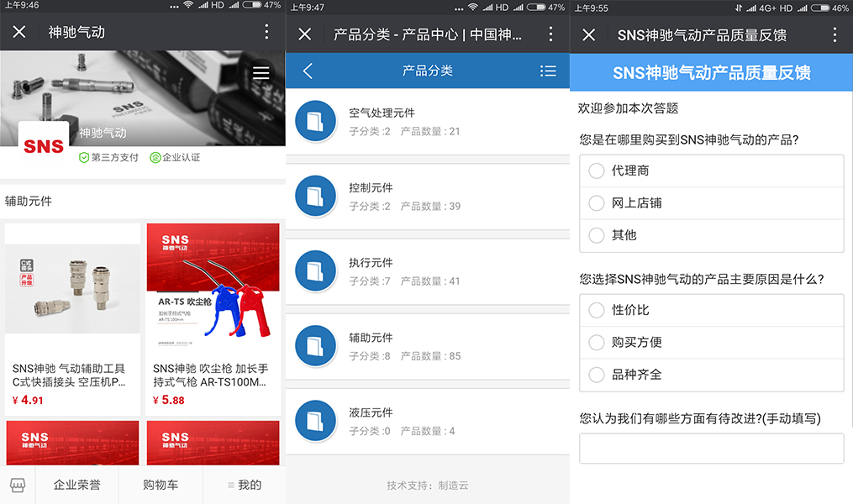Open the 辅助元件 category in the product list

(428, 346)
